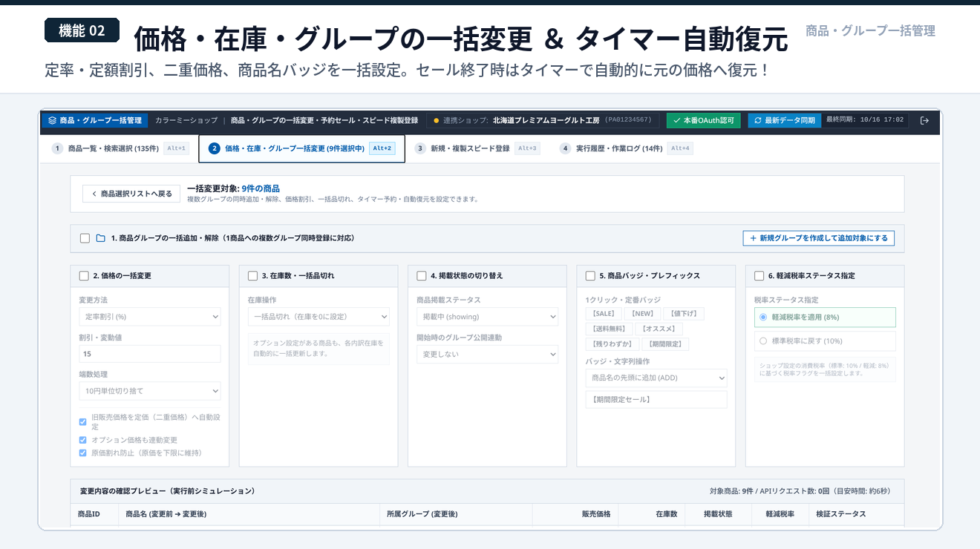The width and height of the screenshot is (980, 549).
Task: Select the 価格・在庫・グループ一括変更 tab
Action: (302, 148)
